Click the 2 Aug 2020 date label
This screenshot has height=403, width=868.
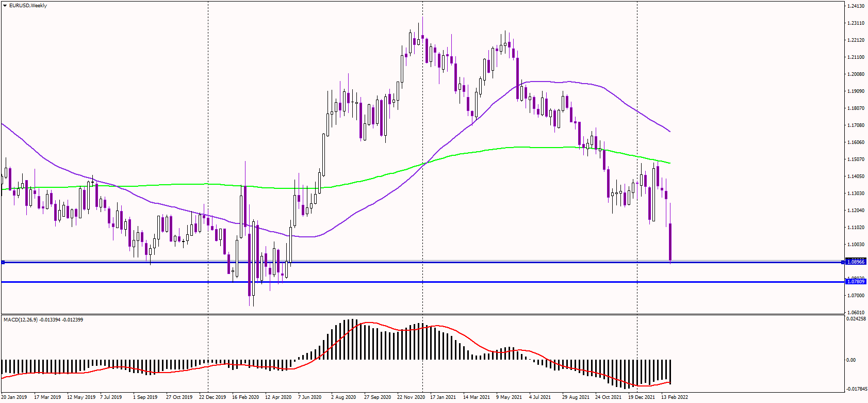[343, 397]
